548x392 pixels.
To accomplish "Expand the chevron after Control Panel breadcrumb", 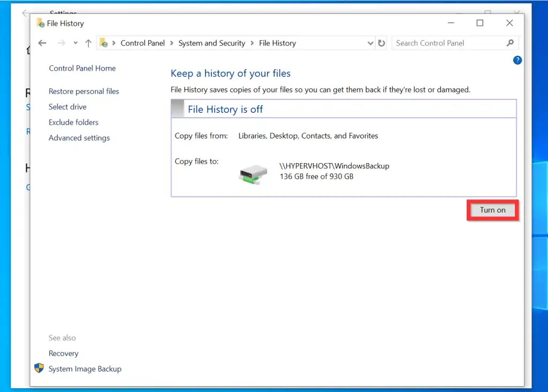I will coord(172,43).
